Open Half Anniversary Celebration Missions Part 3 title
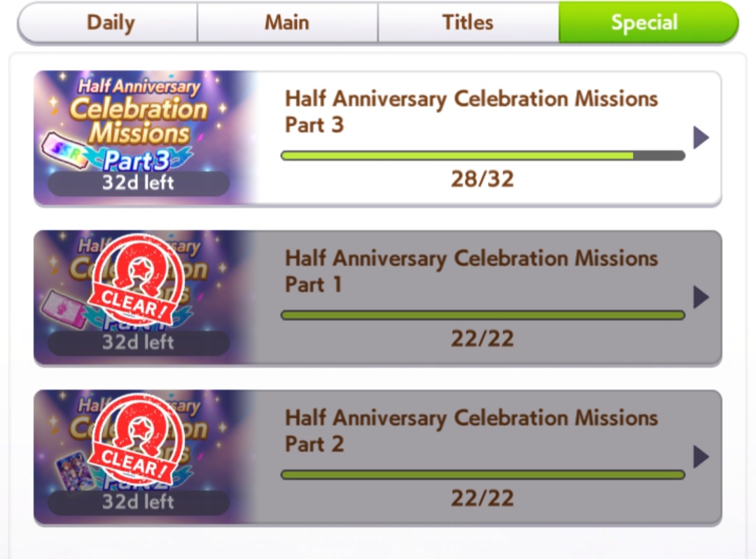 pyautogui.click(x=471, y=111)
